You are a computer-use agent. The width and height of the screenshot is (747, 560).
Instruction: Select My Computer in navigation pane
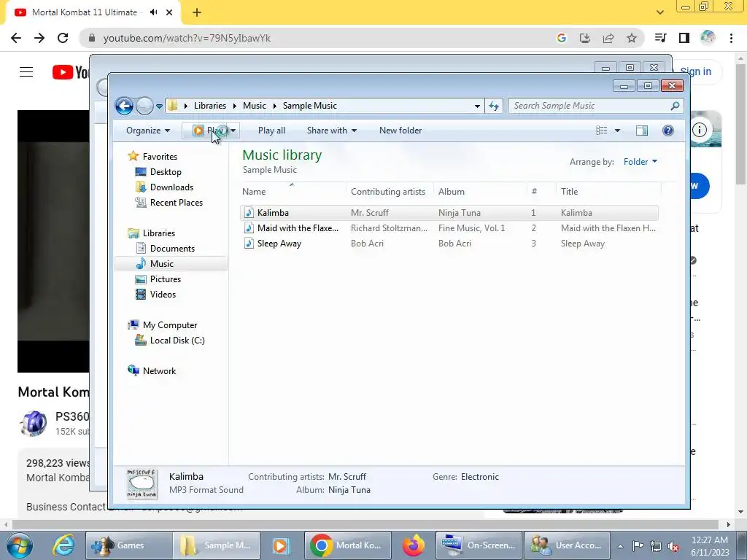point(169,325)
